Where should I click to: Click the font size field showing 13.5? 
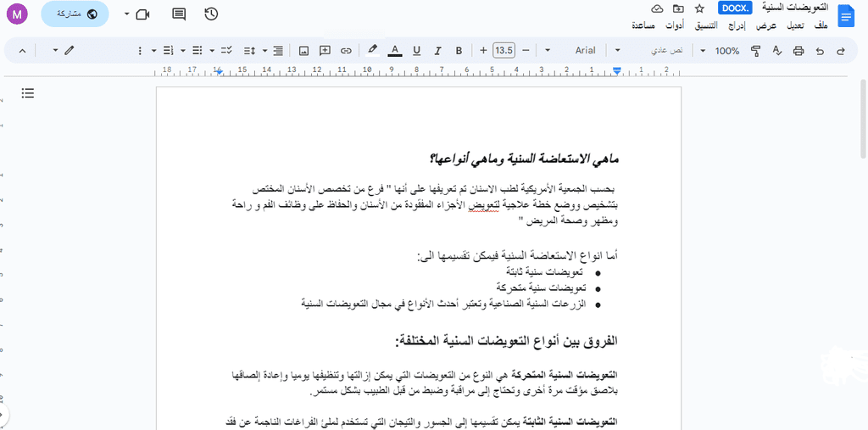pyautogui.click(x=504, y=51)
